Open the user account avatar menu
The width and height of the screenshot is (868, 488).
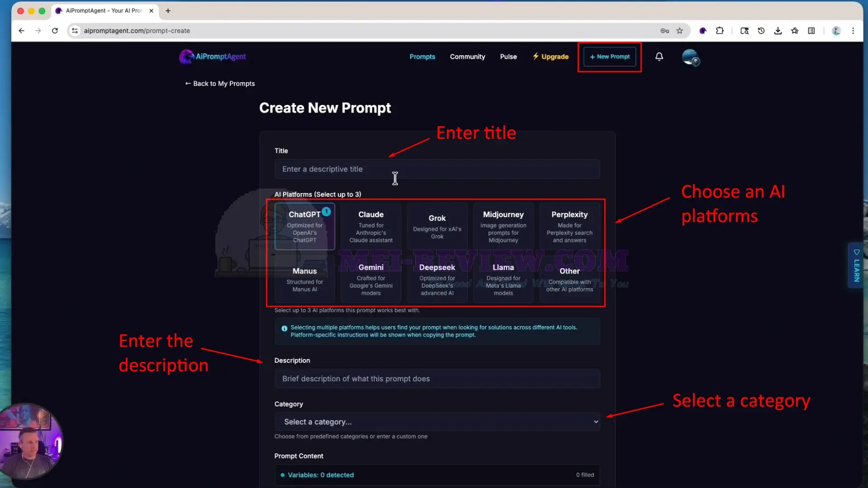(691, 57)
